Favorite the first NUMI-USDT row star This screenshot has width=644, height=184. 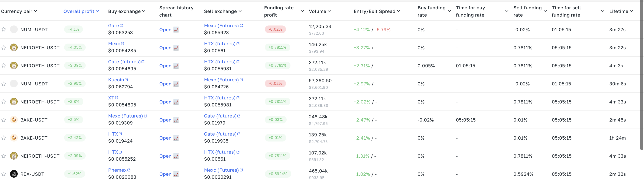(x=4, y=29)
